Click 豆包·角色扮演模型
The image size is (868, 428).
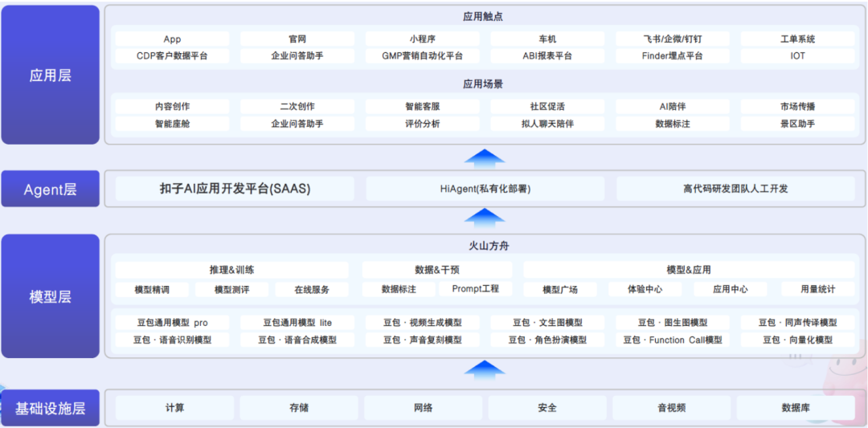pyautogui.click(x=547, y=340)
